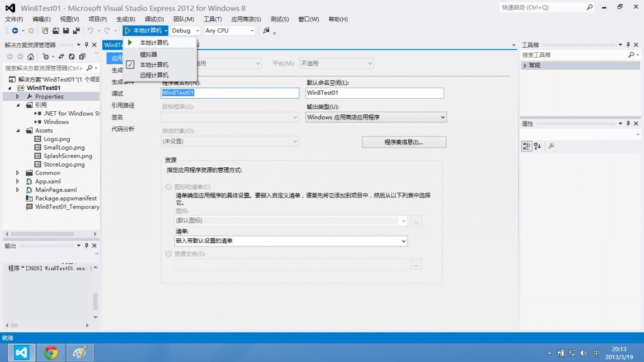The image size is (644, 362).
Task: Open Chrome from the taskbar
Action: (50, 353)
